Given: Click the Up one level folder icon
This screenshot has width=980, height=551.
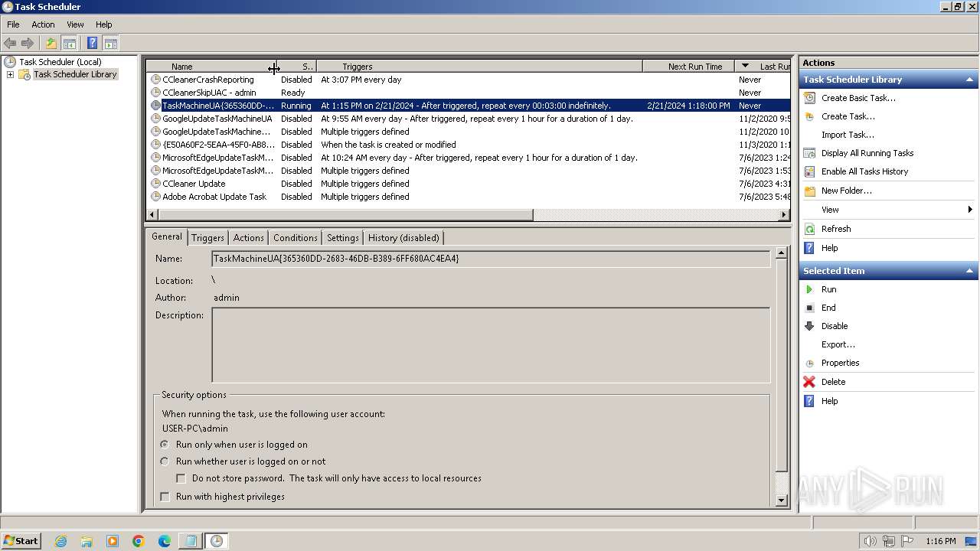Looking at the screenshot, I should coord(51,44).
